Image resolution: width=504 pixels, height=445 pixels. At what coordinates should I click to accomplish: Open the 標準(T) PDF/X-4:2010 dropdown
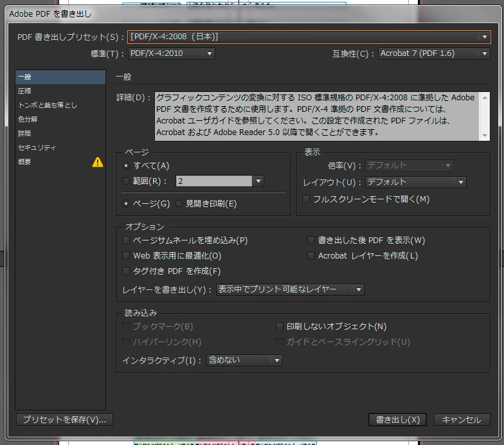tap(171, 53)
